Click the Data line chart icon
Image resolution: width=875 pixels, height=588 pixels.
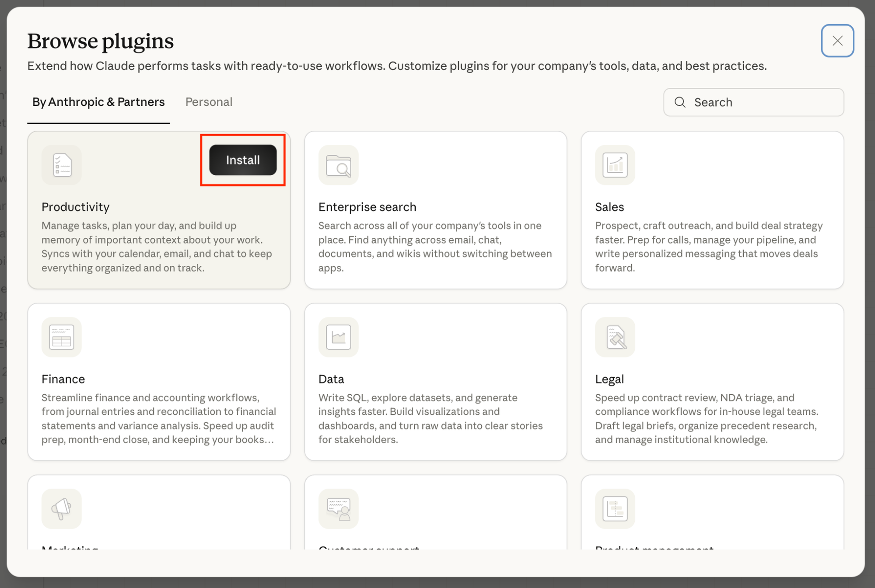tap(338, 337)
